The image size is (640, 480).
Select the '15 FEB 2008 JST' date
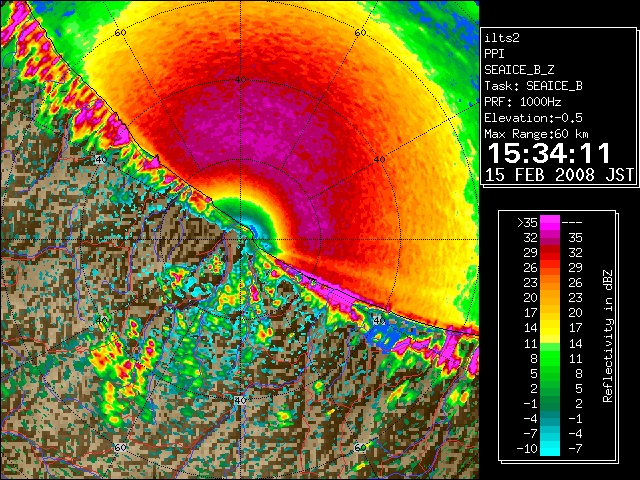click(x=560, y=175)
